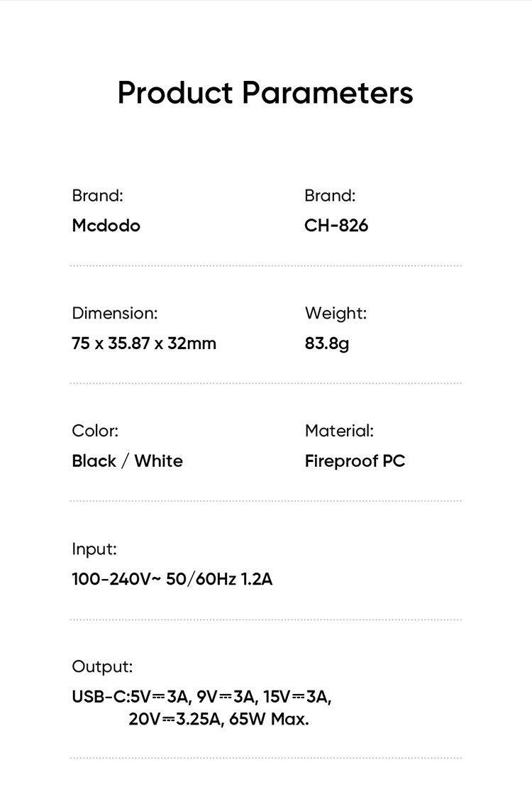Select the 75 x 35.87 x 32mm value

[x=144, y=343]
